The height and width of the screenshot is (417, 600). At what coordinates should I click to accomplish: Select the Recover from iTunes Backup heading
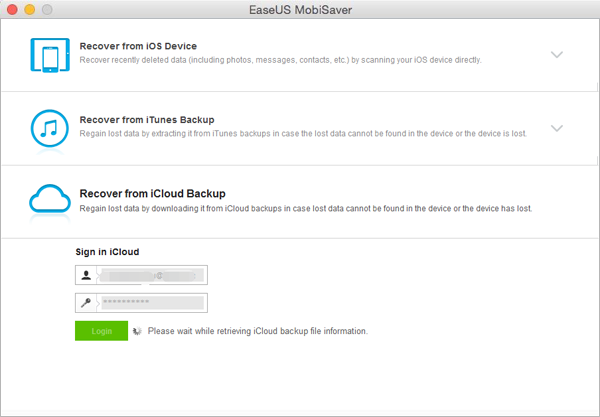click(x=147, y=119)
